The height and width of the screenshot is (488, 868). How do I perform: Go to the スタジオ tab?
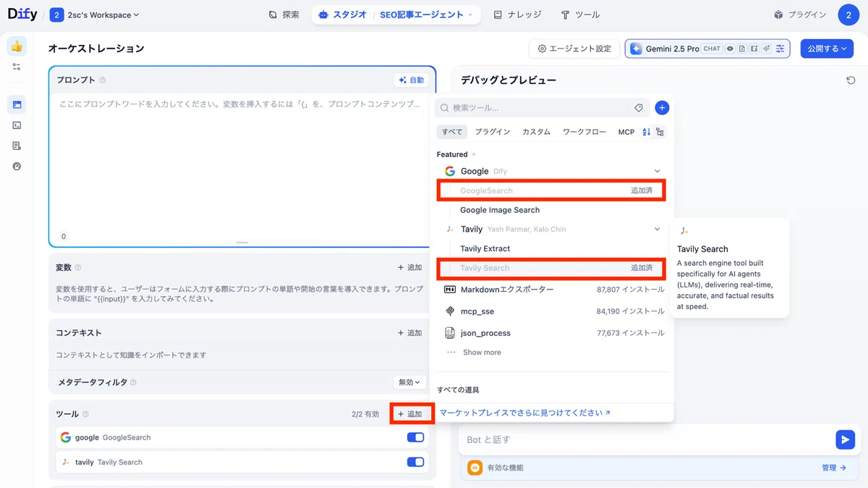[x=343, y=14]
